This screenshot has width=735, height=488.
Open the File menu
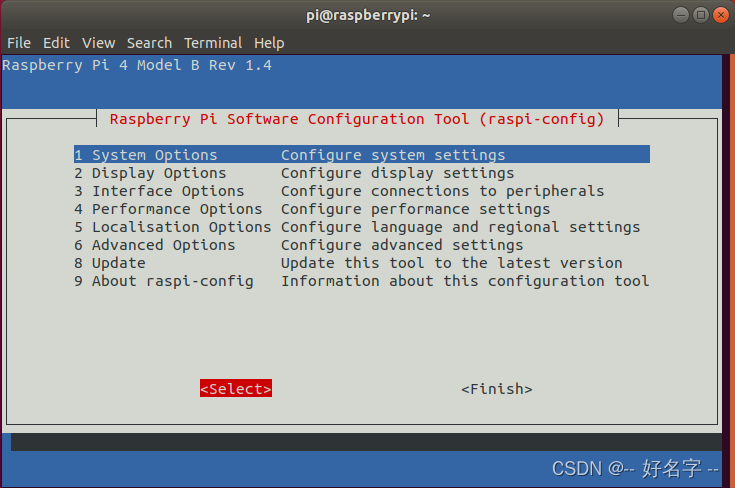(19, 43)
